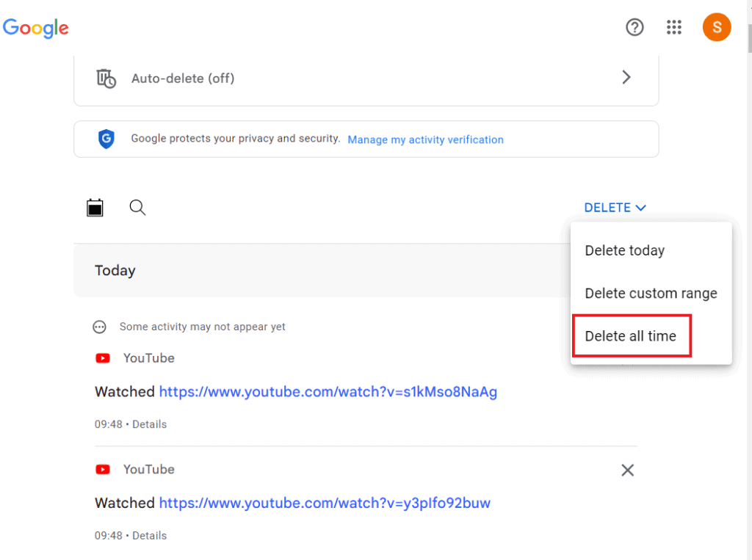
Task: Open the calendar filter icon
Action: 95,208
